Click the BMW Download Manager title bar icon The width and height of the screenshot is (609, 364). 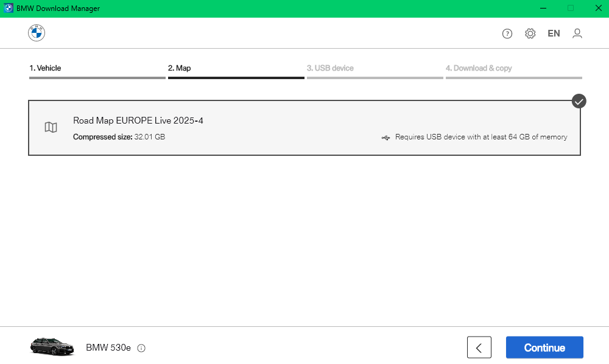pos(8,8)
